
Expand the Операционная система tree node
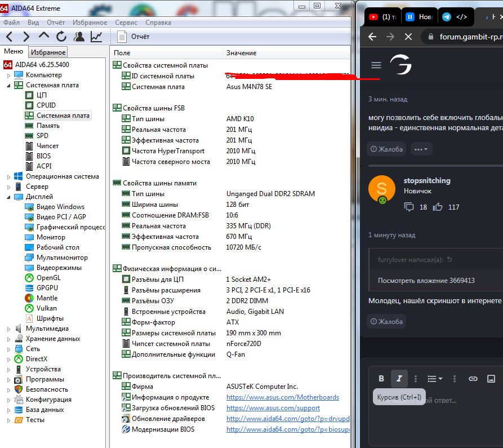tap(8, 176)
